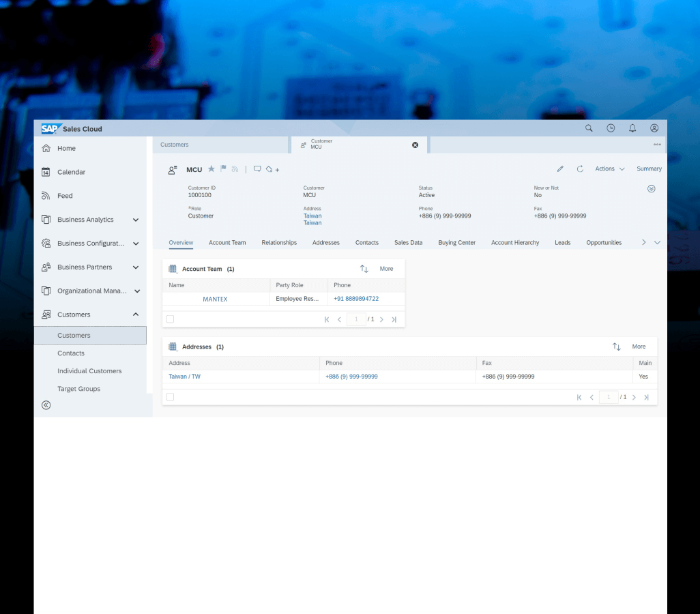The width and height of the screenshot is (700, 614).
Task: Open the Taiwan / TW address link
Action: [x=184, y=377]
